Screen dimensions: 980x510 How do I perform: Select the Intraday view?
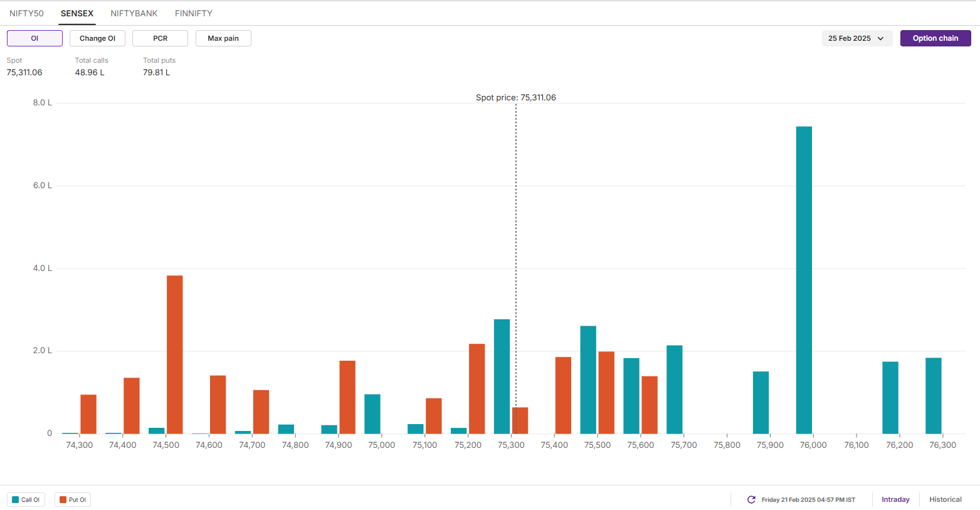coord(895,500)
